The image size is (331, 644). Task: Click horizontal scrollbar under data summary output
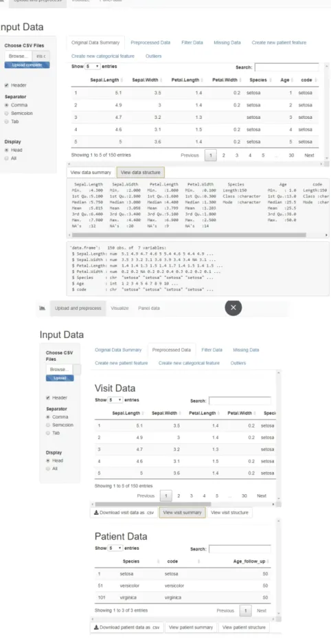click(189, 235)
